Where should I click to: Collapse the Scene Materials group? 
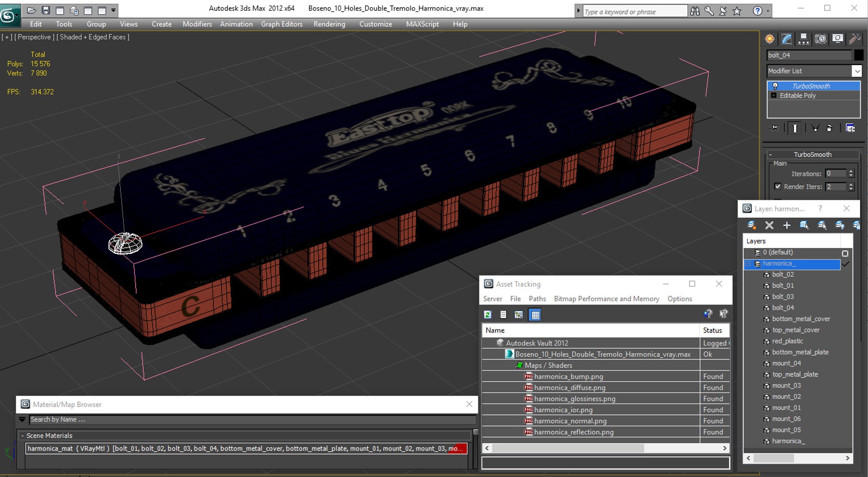tap(22, 435)
